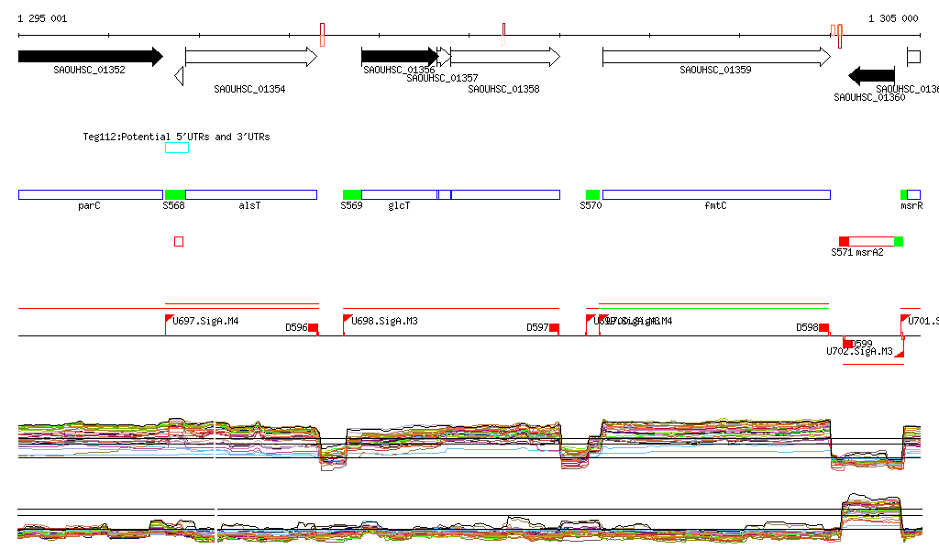This screenshot has height=560, width=939.
Task: Click the SAOUHSC_01352 black gene arrow
Action: coord(91,57)
